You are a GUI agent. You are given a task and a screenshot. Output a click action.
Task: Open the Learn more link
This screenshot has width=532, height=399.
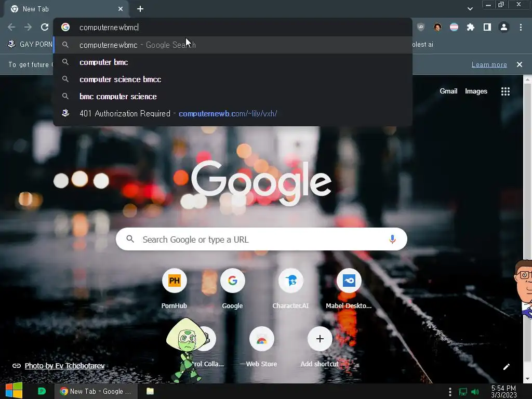pyautogui.click(x=489, y=64)
